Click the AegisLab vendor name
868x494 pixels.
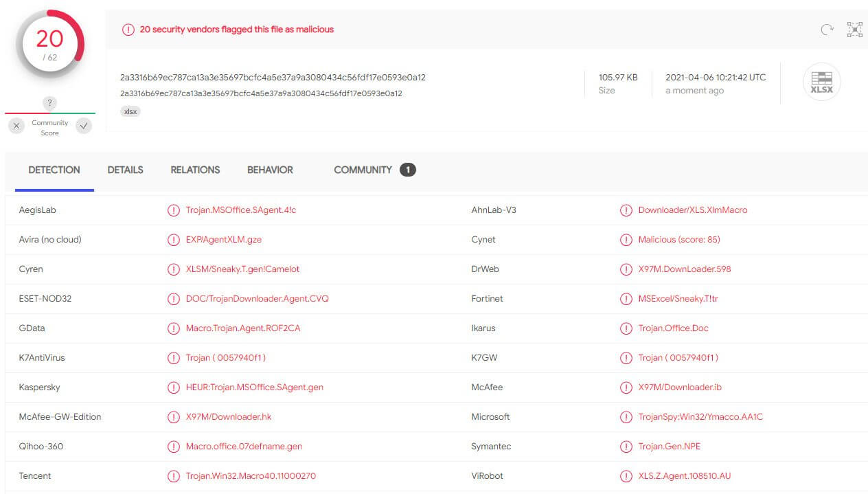coord(37,210)
